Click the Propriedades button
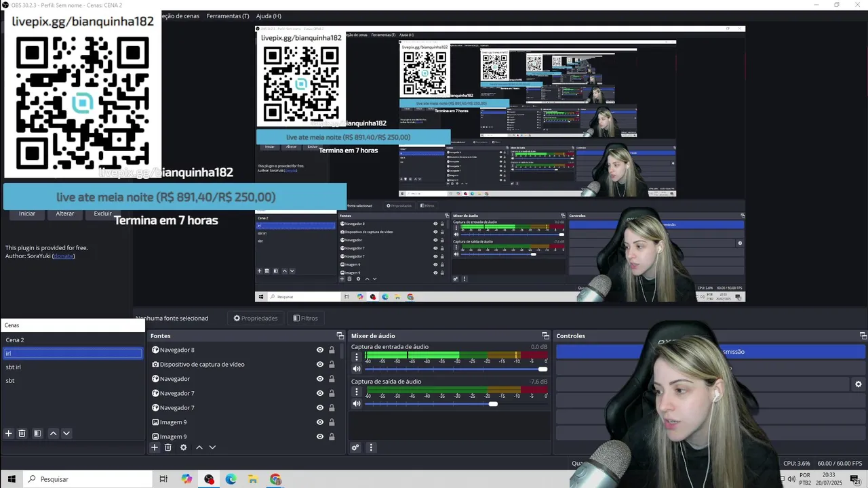Screen dimensions: 868x488 (256, 318)
